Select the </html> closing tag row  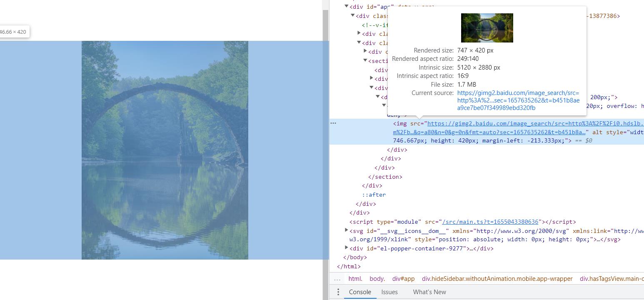coord(349,266)
